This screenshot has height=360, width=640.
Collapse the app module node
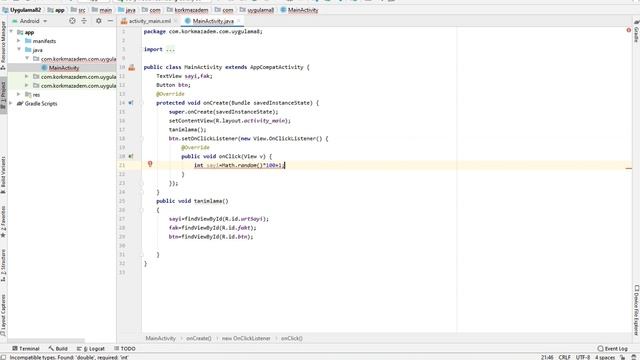[x=11, y=32]
